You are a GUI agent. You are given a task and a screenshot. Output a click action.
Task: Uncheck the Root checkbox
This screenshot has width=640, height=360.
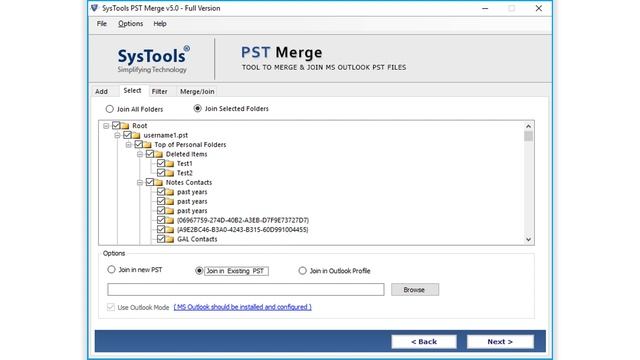point(116,125)
